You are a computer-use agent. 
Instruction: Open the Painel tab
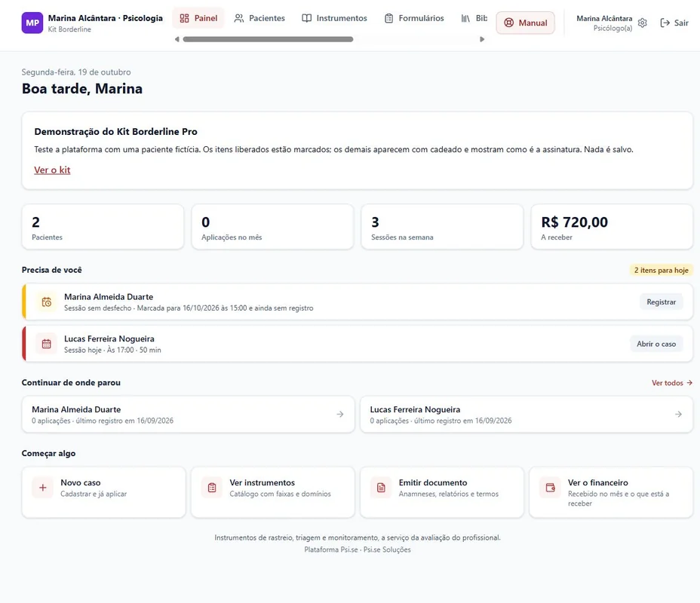point(198,18)
